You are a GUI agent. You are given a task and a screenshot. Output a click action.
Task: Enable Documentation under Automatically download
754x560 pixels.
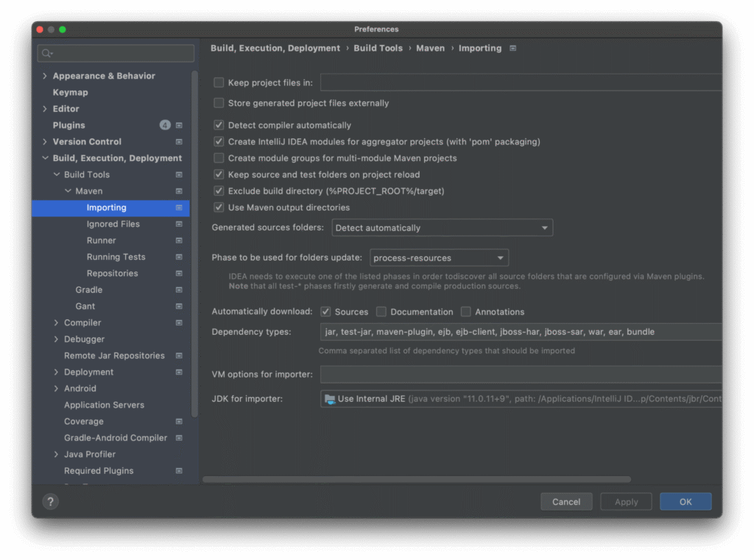[x=381, y=311]
